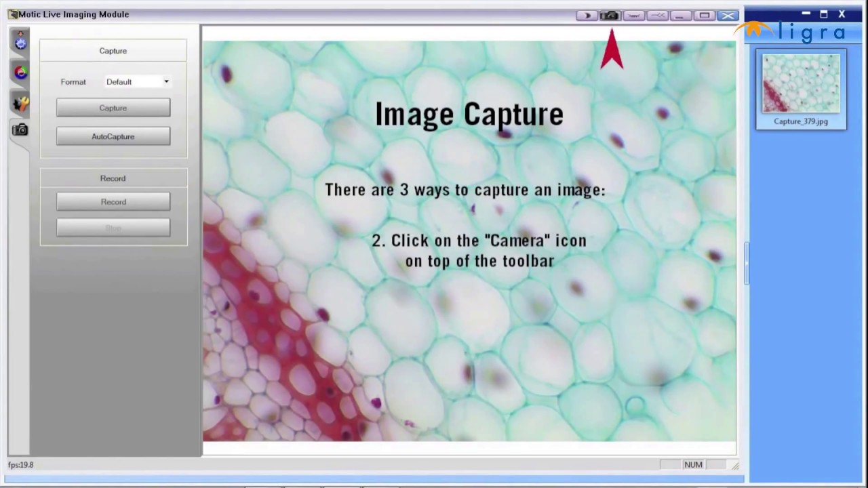This screenshot has height=488, width=868.
Task: Click the Camera icon in top toolbar
Action: [x=610, y=16]
